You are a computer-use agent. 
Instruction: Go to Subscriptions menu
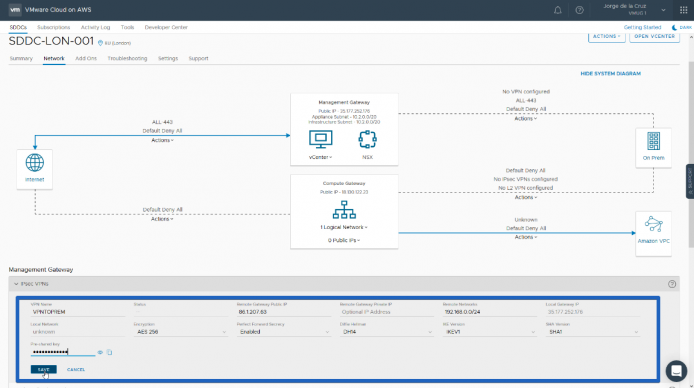[x=54, y=27]
